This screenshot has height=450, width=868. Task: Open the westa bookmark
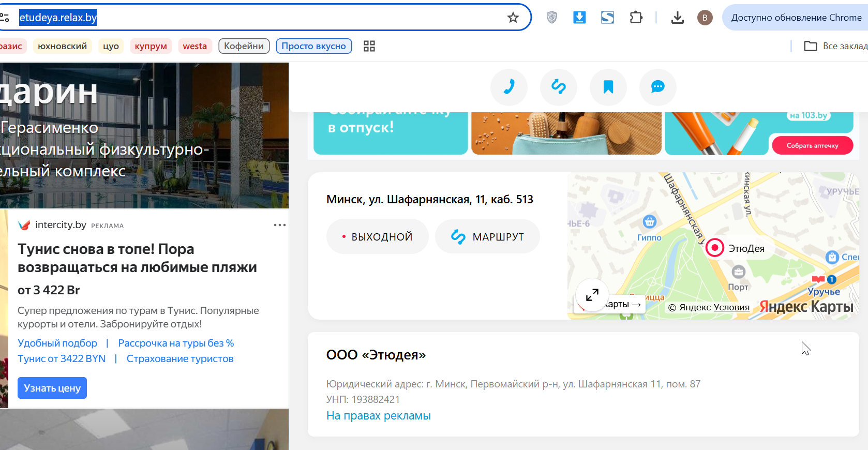coord(195,46)
